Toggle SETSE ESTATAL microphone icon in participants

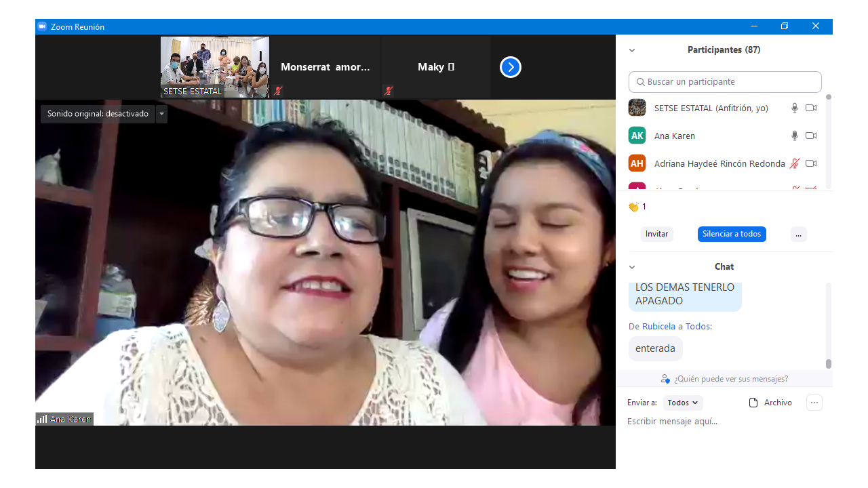pos(795,108)
